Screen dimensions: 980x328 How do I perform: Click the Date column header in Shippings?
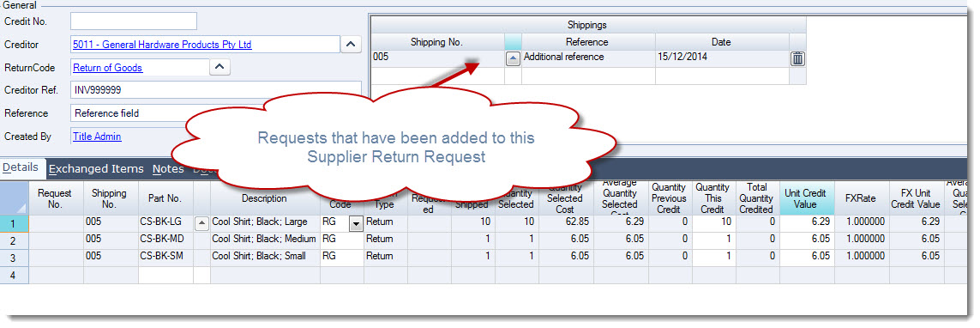point(722,42)
